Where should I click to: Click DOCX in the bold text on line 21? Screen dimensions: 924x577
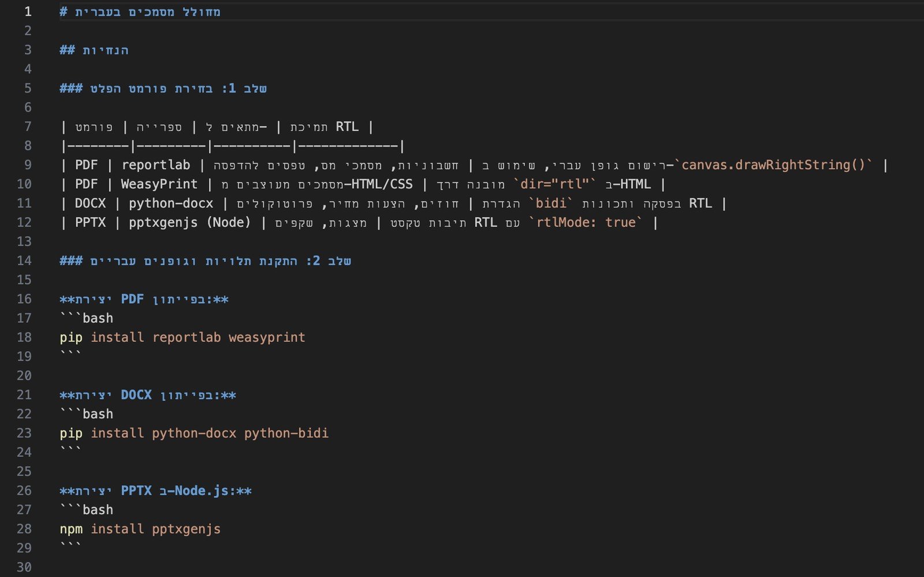tap(136, 395)
